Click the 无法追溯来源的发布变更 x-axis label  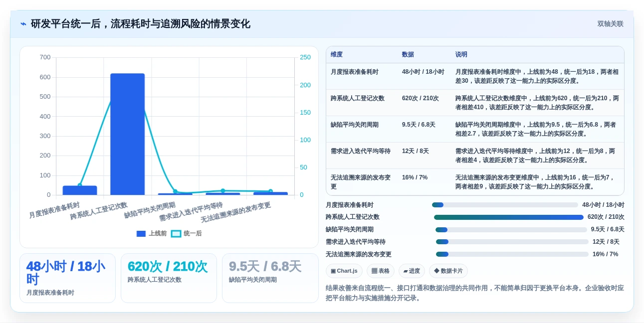click(235, 212)
